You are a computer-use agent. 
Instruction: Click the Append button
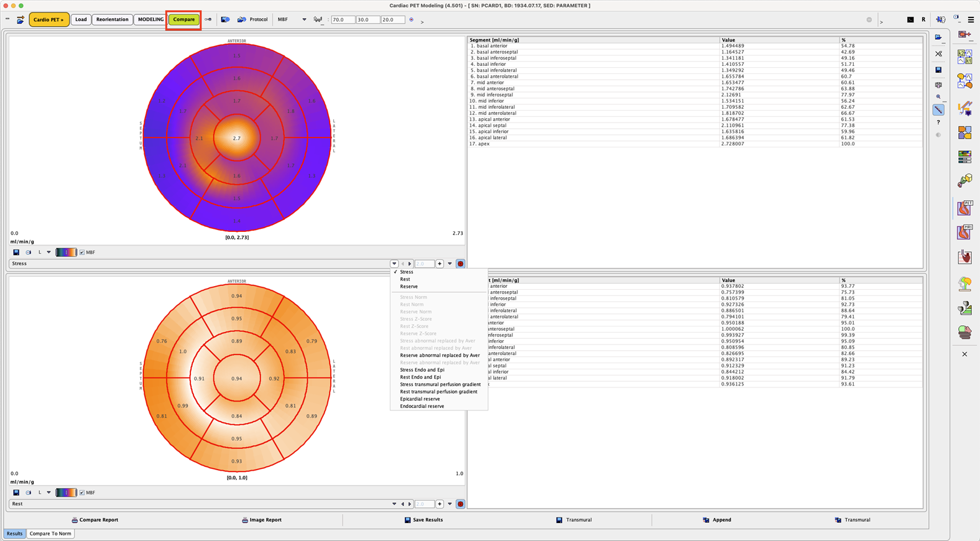tap(717, 520)
